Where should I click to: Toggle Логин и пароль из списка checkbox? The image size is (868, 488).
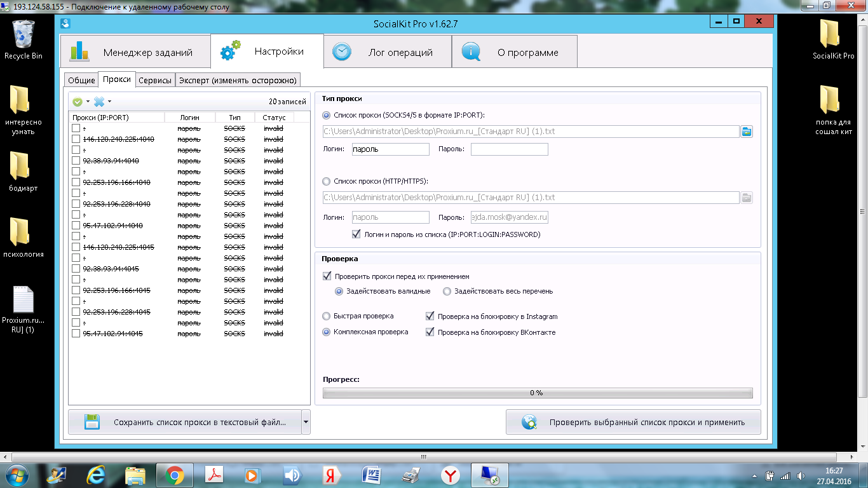pos(356,234)
